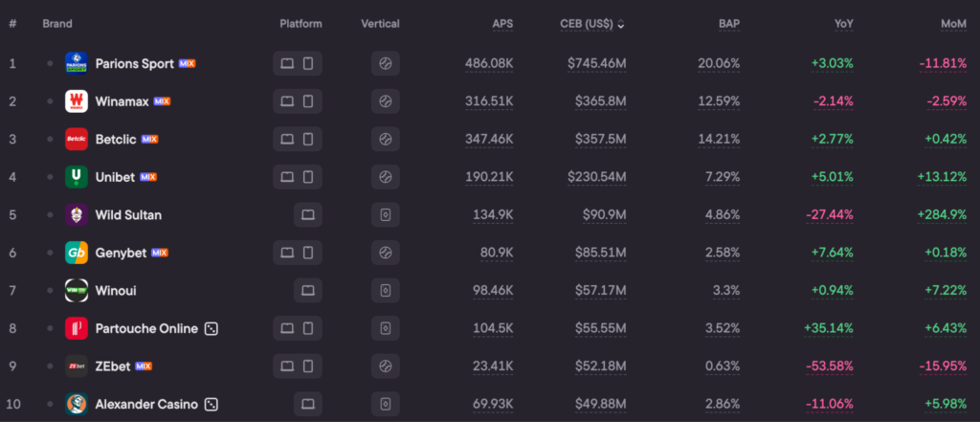Click the Vertical column header

[380, 24]
